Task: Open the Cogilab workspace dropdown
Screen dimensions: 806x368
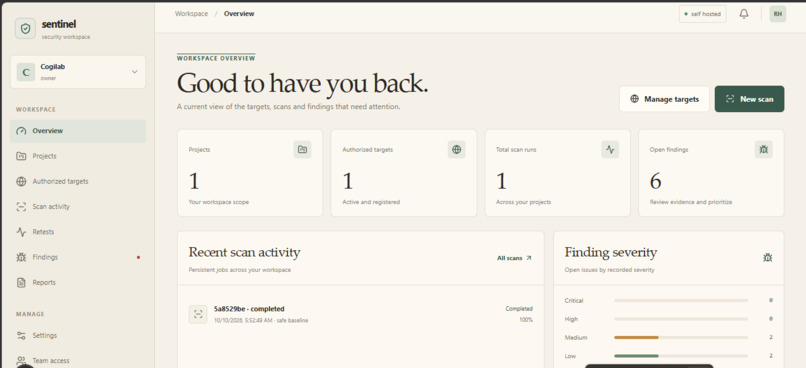Action: coord(78,72)
